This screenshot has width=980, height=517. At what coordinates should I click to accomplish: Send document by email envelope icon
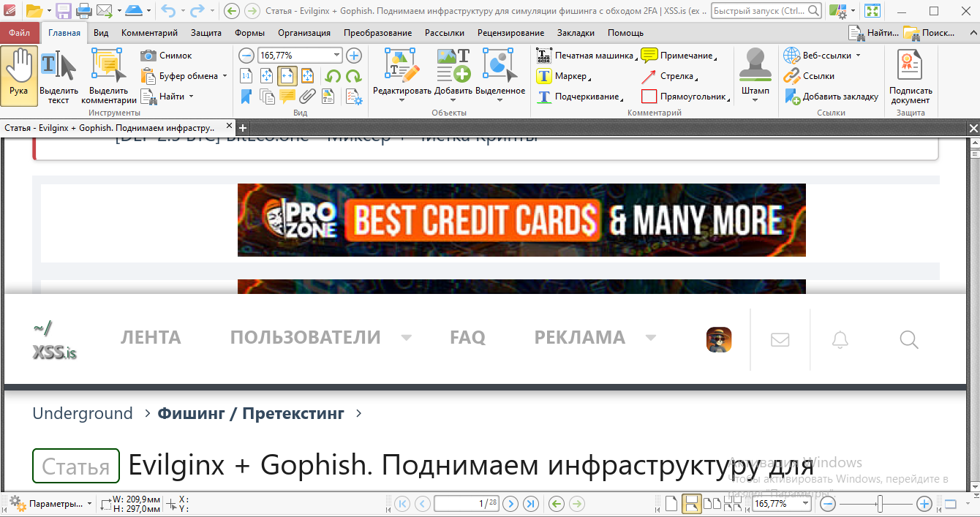point(105,11)
